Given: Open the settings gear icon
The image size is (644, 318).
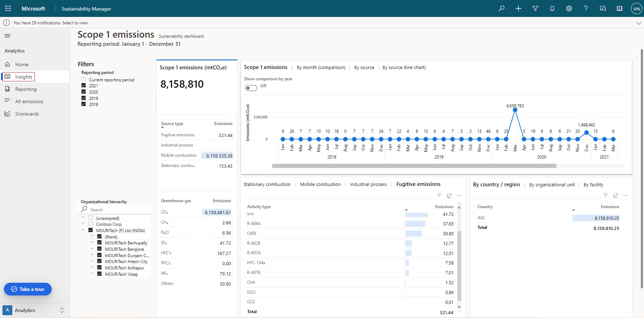Looking at the screenshot, I should click(569, 8).
